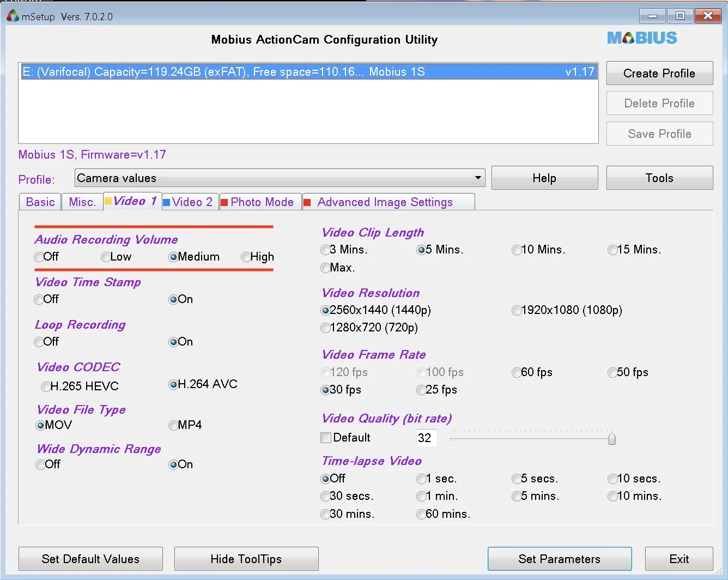The width and height of the screenshot is (728, 580).
Task: Select H.265 HEVC codec
Action: 46,386
